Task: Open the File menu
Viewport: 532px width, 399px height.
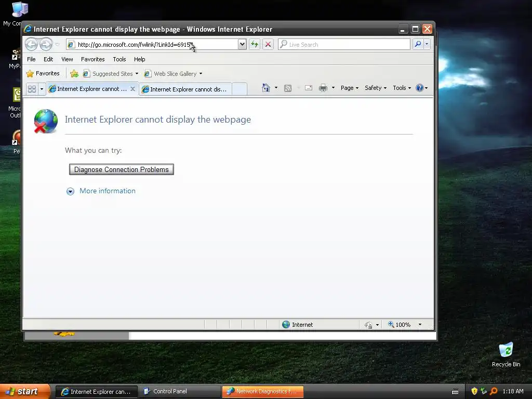Action: point(31,59)
